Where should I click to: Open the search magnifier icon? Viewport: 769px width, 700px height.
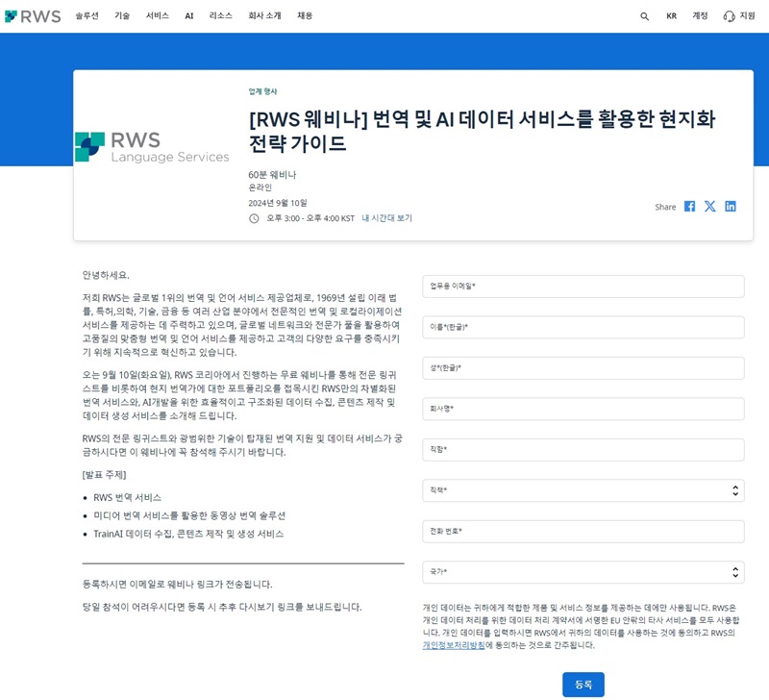pos(644,16)
